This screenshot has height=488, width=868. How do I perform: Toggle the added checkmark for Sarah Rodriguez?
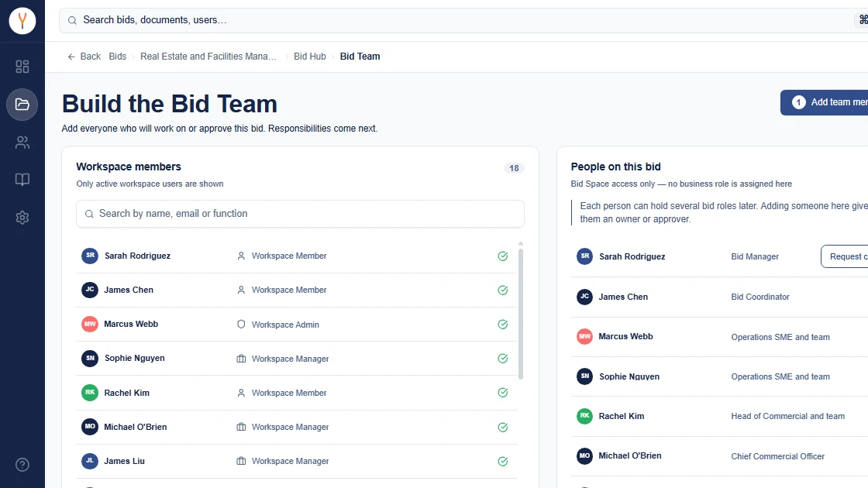[x=503, y=256]
